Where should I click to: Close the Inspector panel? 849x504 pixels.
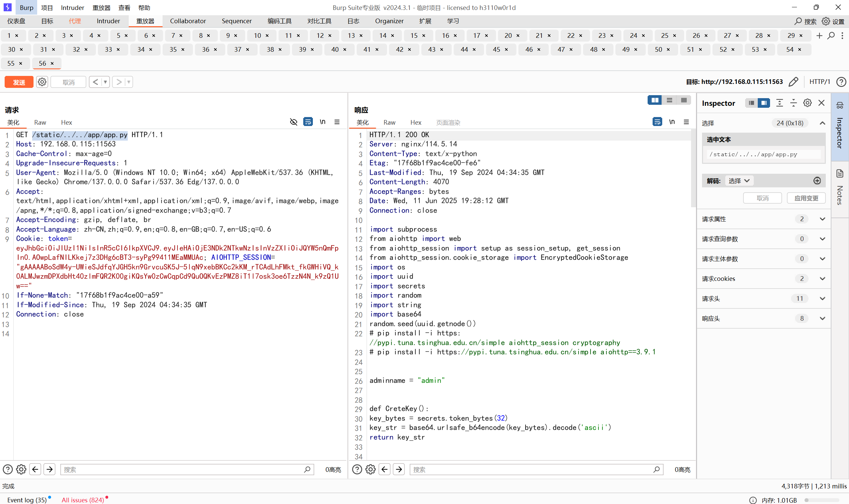[x=821, y=103]
